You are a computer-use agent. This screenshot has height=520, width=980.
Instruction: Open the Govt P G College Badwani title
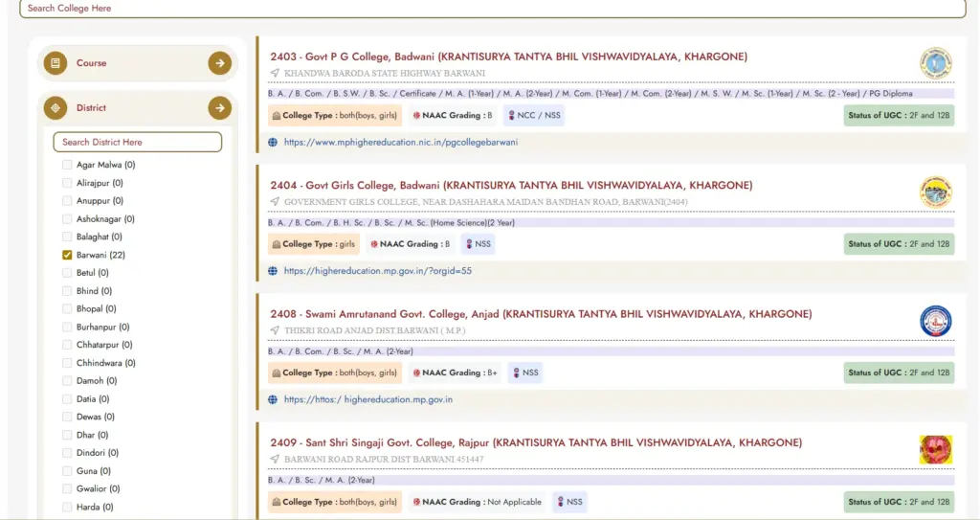(x=508, y=57)
